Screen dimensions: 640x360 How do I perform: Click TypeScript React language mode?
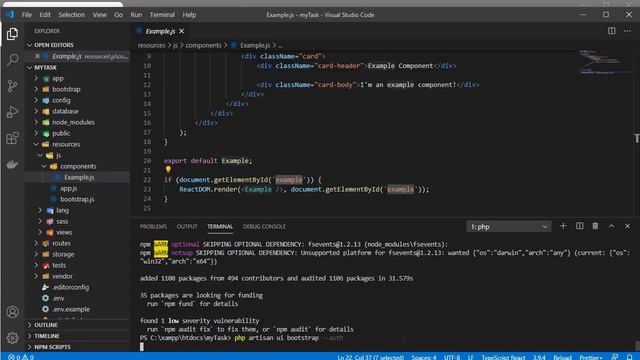503,357
